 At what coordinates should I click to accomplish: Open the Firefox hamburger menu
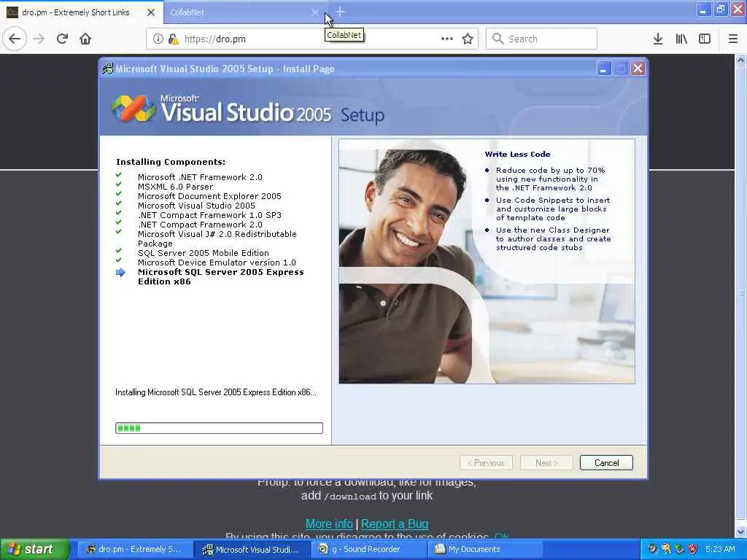coord(733,39)
